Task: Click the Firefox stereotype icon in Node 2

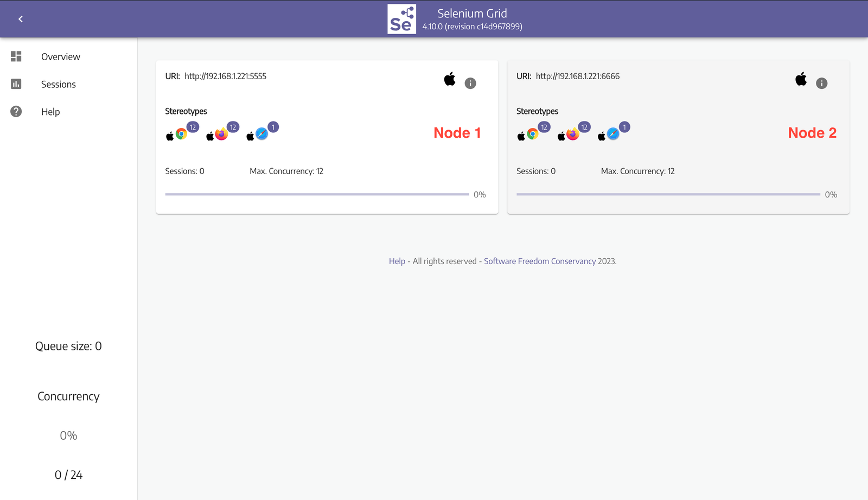Action: pos(573,134)
